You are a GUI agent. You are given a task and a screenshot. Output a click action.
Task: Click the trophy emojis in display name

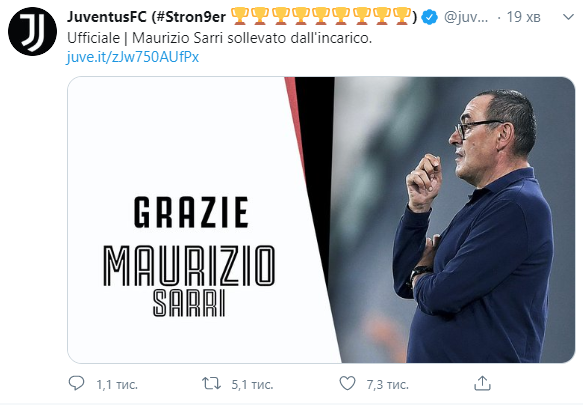pyautogui.click(x=321, y=16)
